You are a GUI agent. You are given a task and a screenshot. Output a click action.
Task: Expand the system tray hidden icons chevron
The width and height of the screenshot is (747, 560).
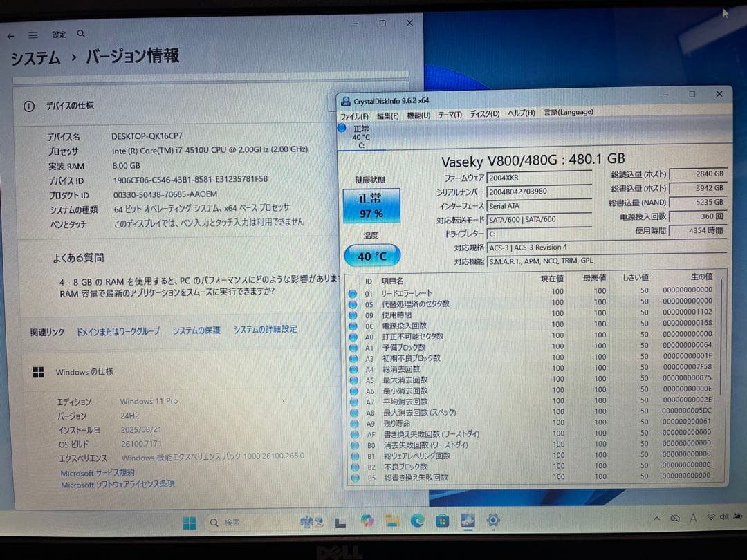coord(657,518)
